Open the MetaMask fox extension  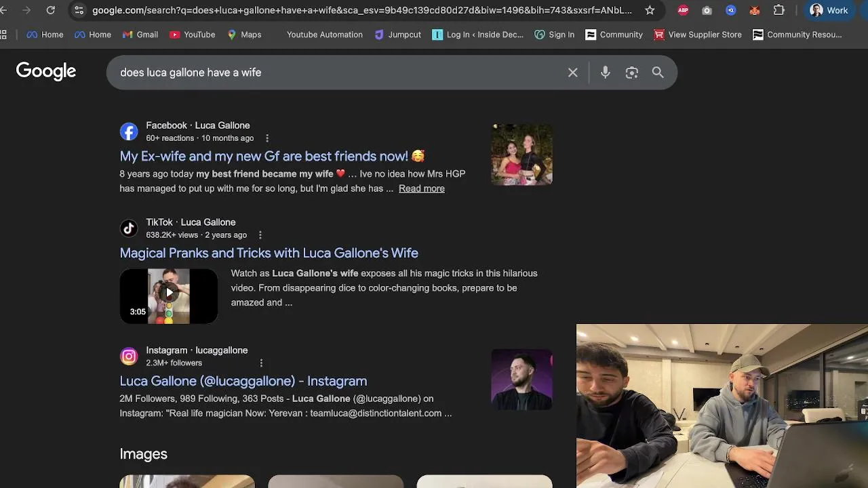pyautogui.click(x=754, y=10)
